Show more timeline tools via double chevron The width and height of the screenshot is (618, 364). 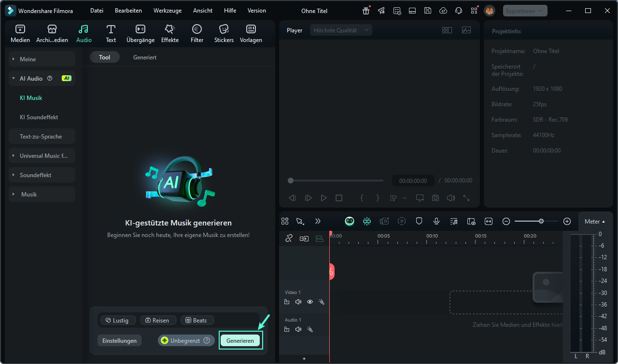click(x=318, y=221)
